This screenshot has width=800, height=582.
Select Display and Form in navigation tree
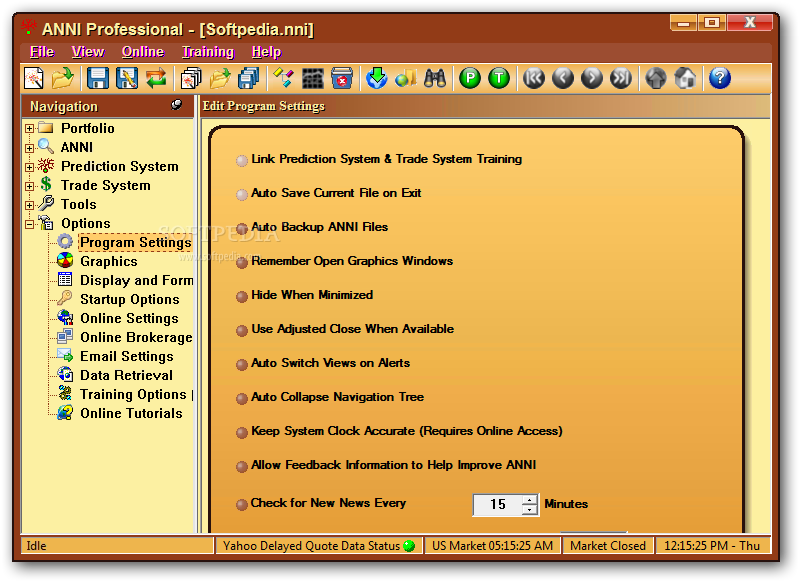pyautogui.click(x=136, y=281)
